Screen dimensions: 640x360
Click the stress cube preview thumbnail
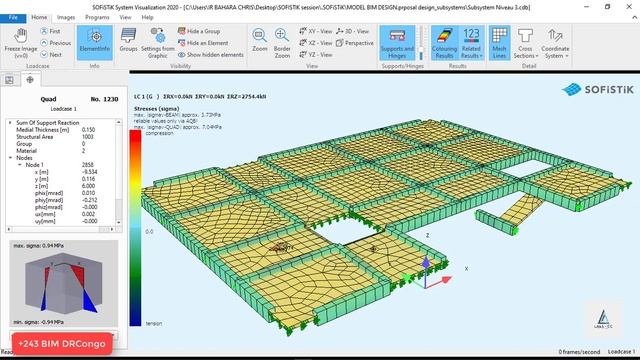[64, 283]
